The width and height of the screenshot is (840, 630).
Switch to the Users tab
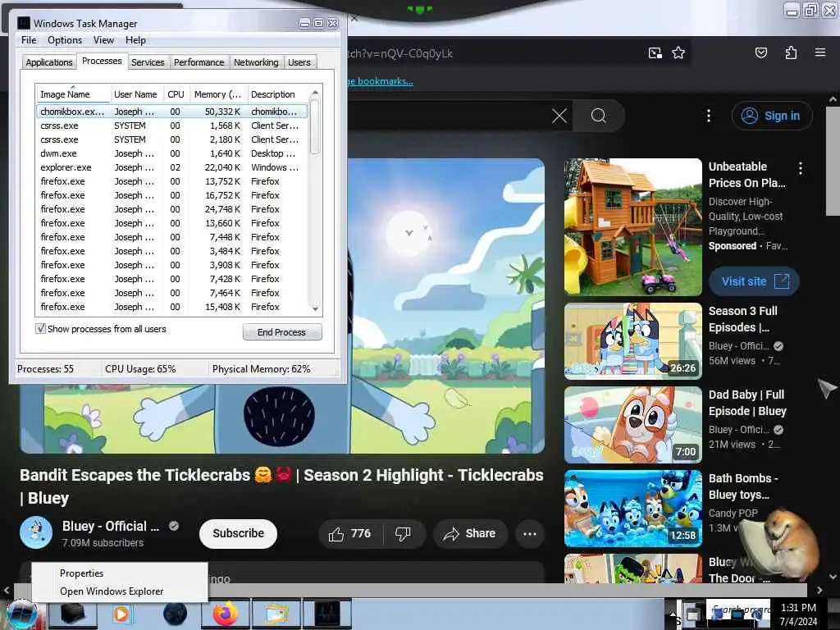tap(299, 62)
